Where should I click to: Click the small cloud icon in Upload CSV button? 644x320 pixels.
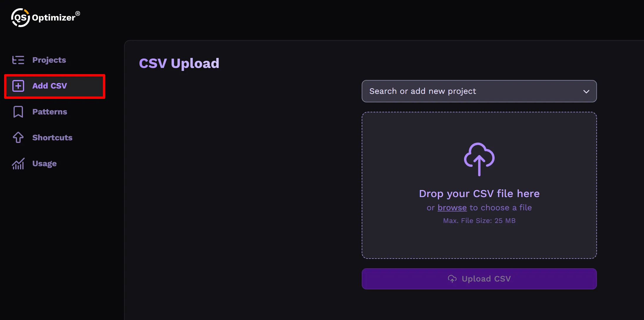click(x=452, y=279)
